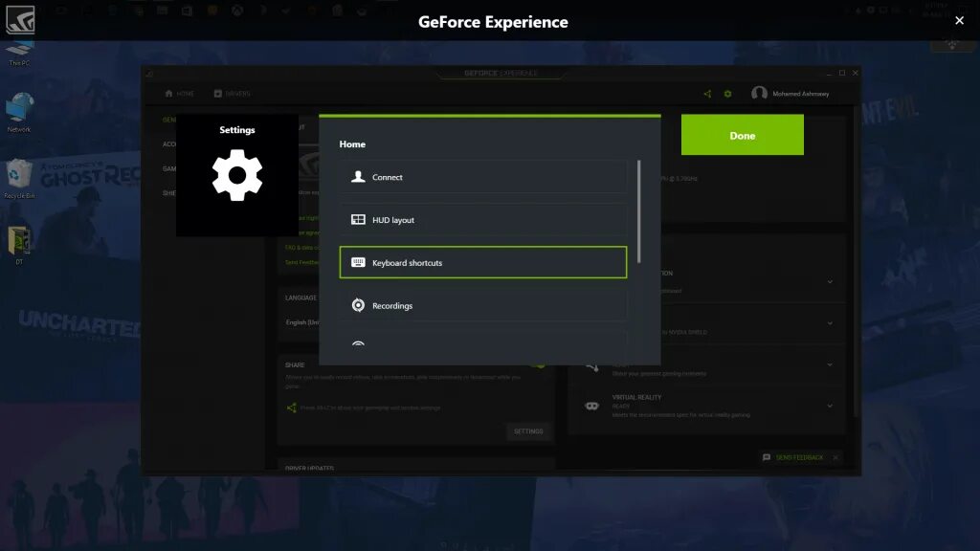Click the green Done button
This screenshot has height=551, width=980.
tap(742, 135)
